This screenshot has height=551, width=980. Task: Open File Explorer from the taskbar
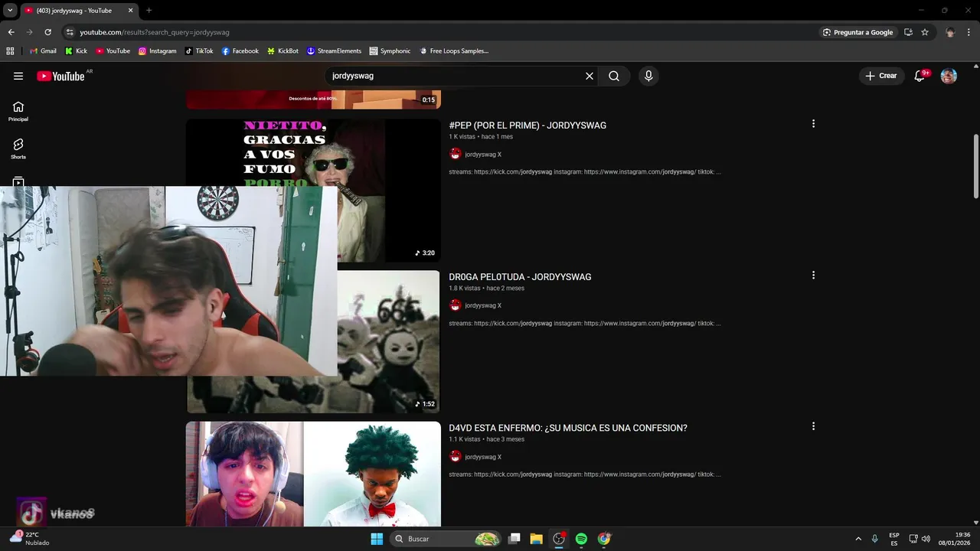537,539
